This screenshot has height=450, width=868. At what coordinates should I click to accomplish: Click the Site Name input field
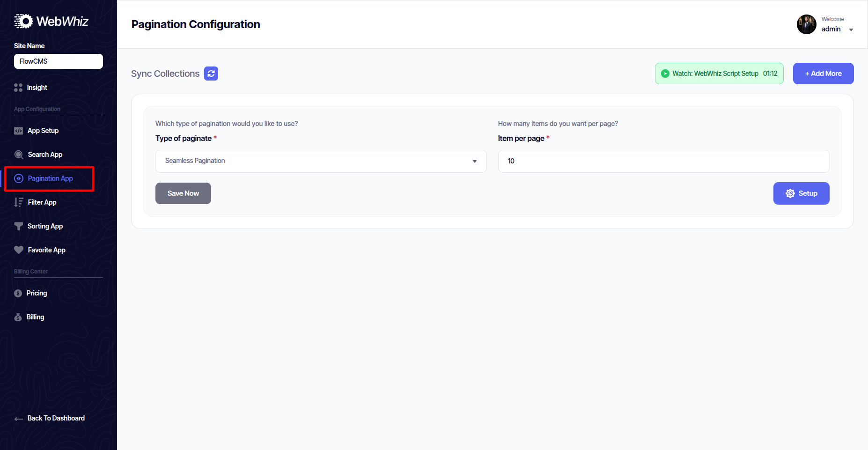point(59,61)
